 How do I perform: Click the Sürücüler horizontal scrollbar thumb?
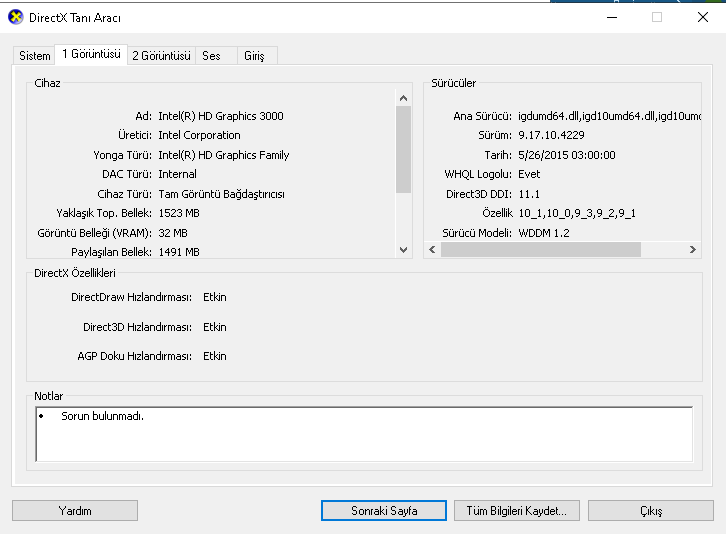[x=541, y=250]
